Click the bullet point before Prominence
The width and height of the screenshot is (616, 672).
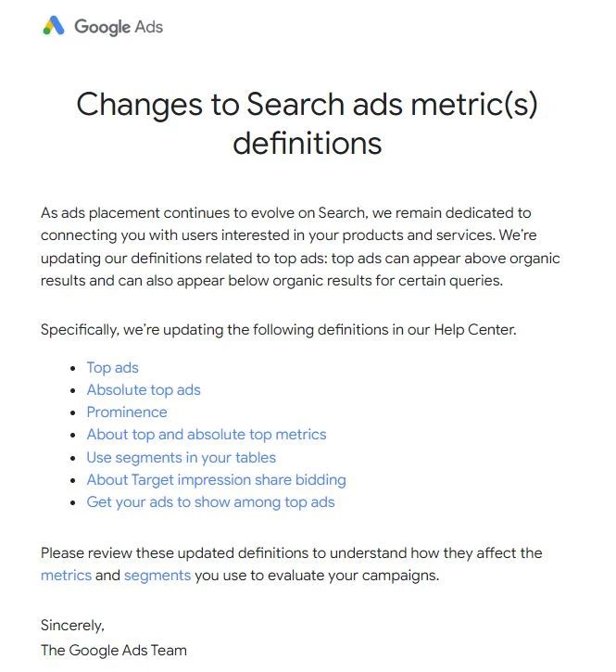pos(74,413)
